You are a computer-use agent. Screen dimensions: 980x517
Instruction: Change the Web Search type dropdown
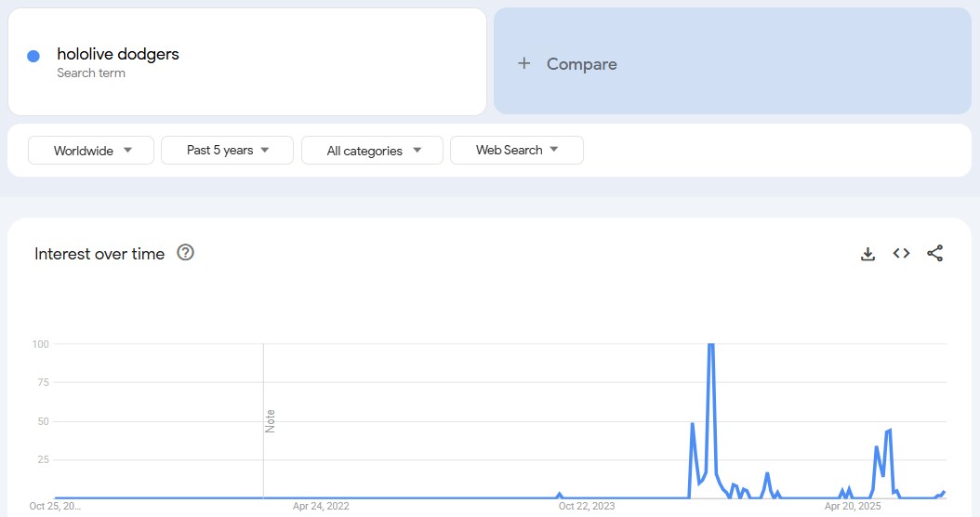[x=517, y=150]
